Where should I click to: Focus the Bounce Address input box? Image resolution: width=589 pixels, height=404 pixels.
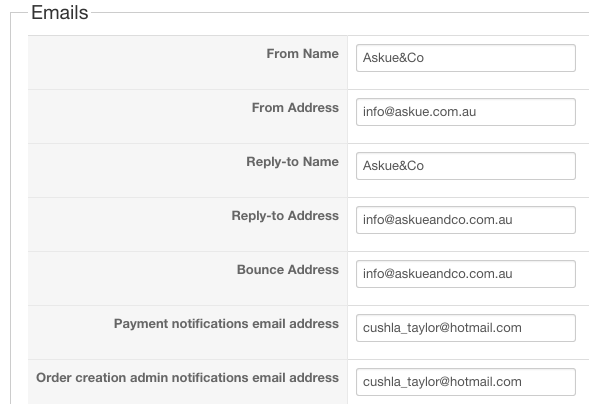466,274
